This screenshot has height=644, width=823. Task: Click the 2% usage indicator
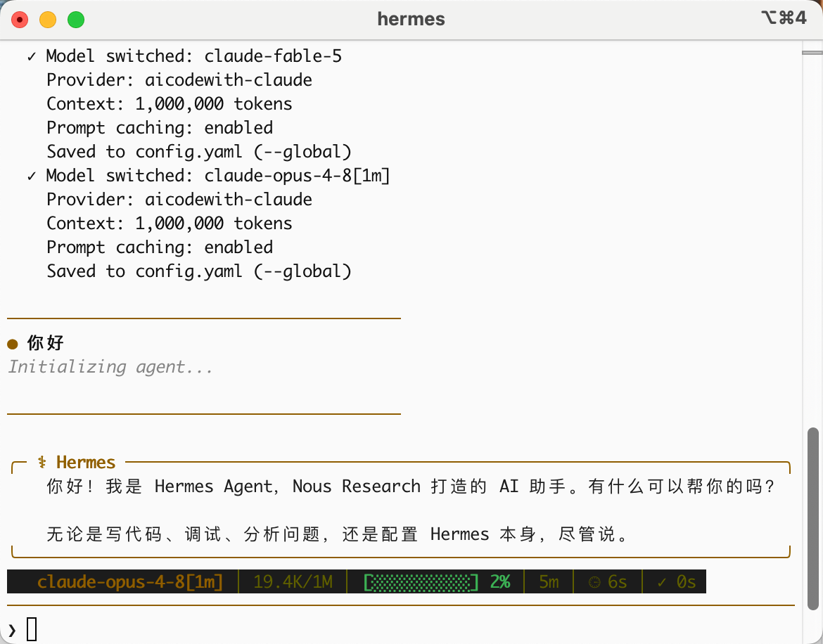500,581
